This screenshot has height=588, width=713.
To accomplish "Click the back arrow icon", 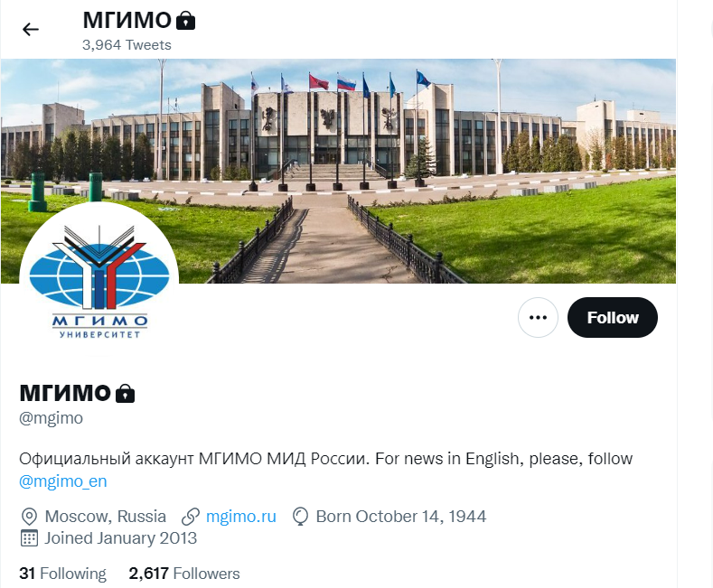I will coord(31,30).
